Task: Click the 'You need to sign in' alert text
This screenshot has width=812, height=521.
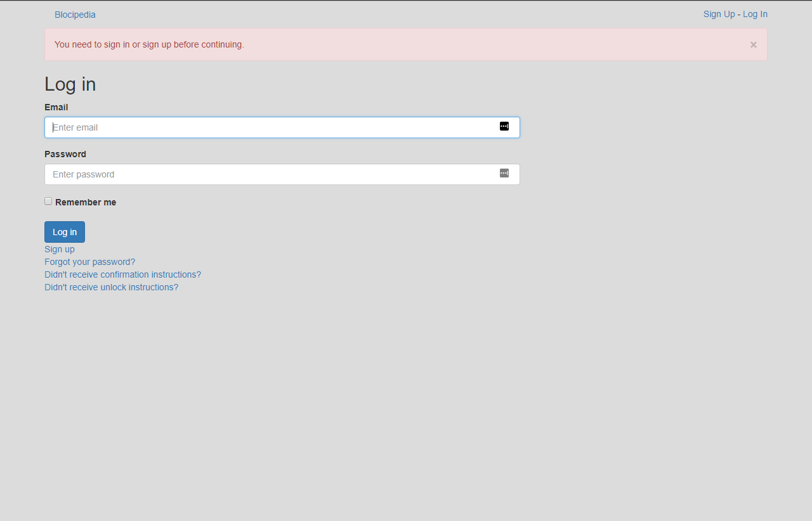Action: pyautogui.click(x=149, y=44)
